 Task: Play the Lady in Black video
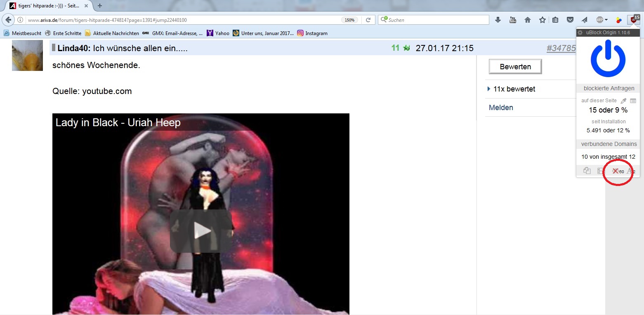coord(201,231)
